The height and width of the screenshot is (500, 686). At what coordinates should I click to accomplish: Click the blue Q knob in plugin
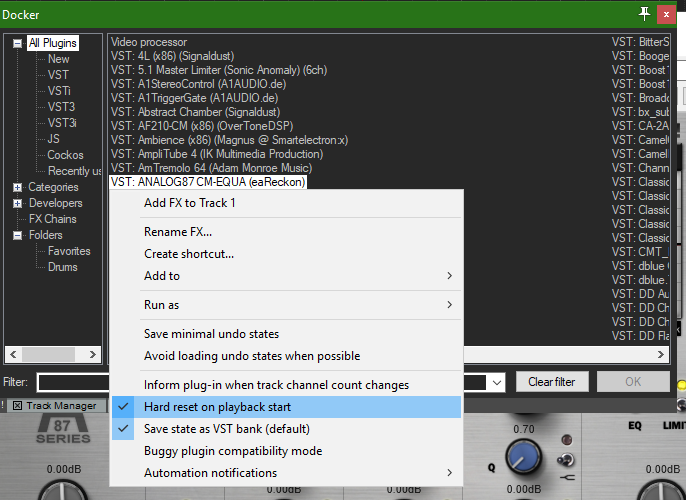click(523, 457)
